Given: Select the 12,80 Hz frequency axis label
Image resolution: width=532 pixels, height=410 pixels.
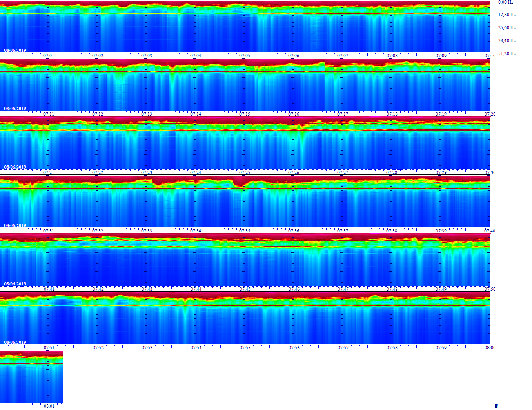Looking at the screenshot, I should point(506,15).
